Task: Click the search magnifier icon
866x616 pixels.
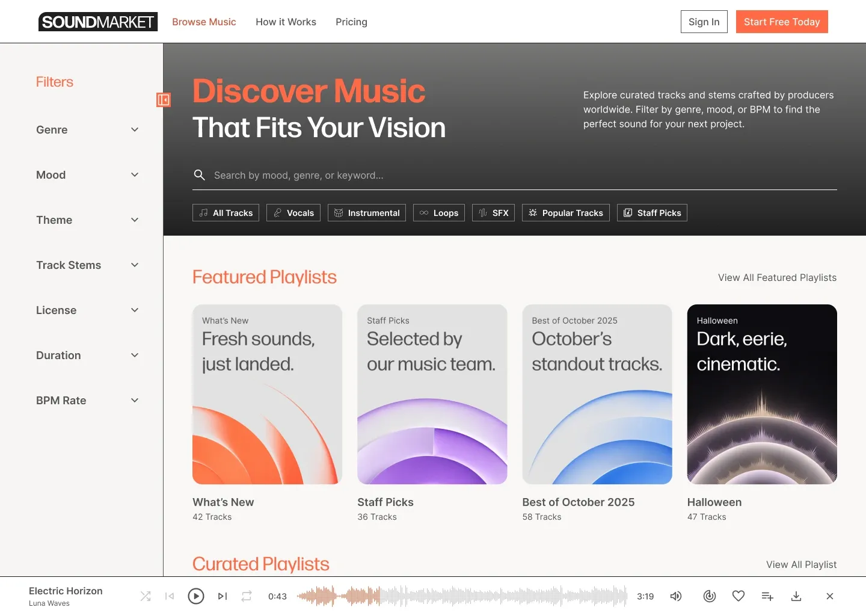Action: [x=200, y=175]
